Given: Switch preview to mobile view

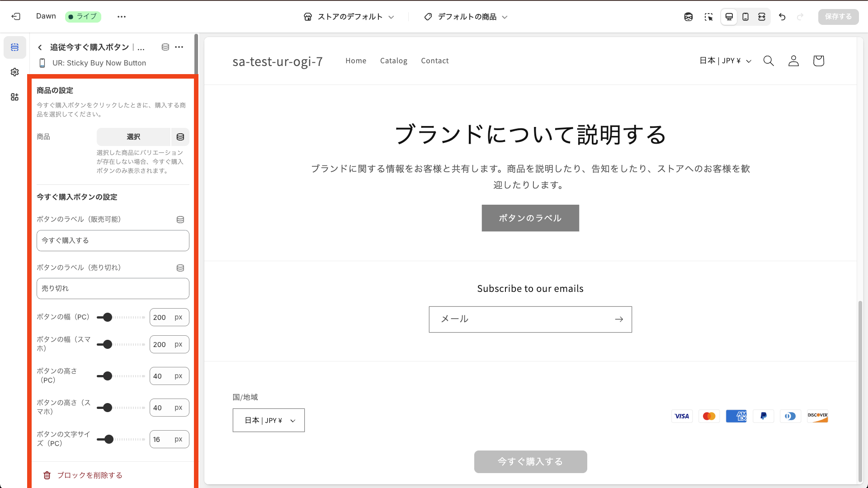Looking at the screenshot, I should coord(745,17).
